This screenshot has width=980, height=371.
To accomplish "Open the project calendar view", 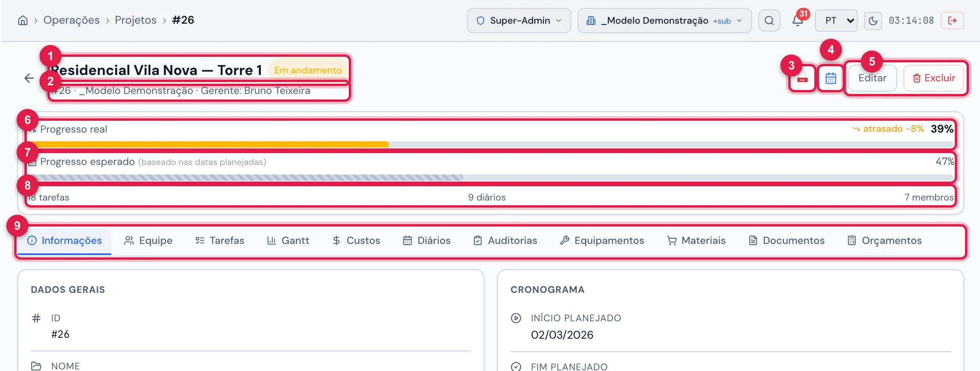I will (x=830, y=78).
